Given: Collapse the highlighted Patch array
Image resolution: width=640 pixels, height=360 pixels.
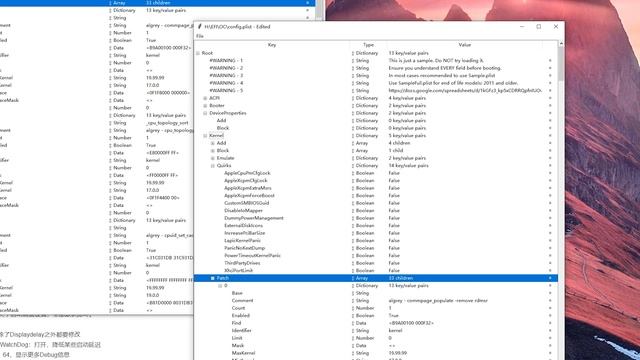Looking at the screenshot, I should tap(213, 278).
